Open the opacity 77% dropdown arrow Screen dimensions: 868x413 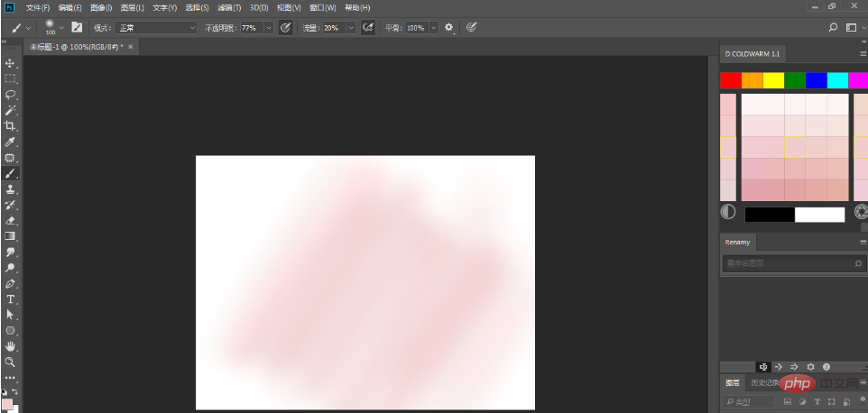pos(269,27)
